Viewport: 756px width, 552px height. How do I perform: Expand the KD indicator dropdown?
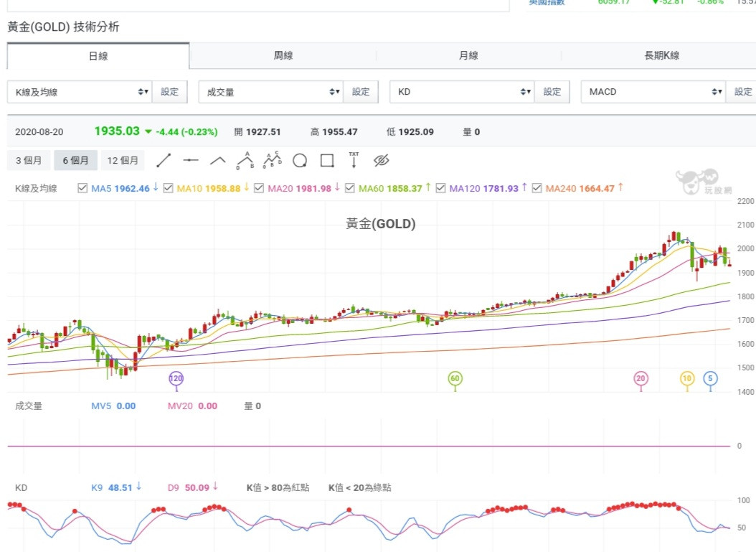pos(461,92)
